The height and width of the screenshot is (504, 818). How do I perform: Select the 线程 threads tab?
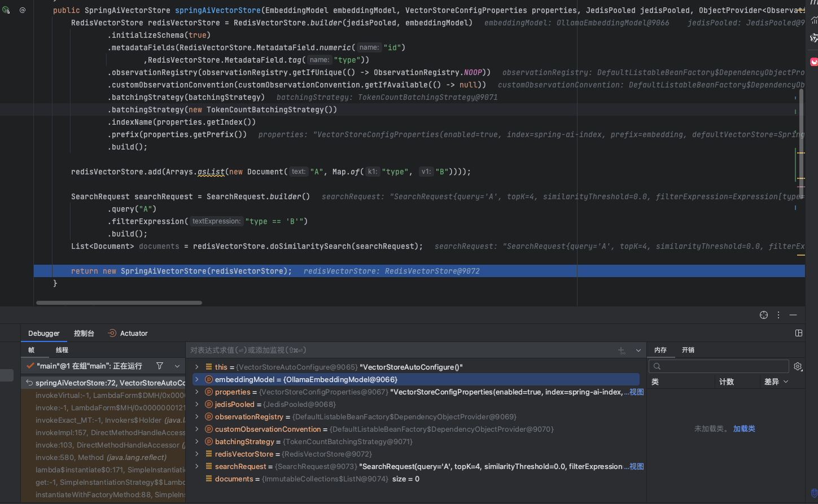coord(62,350)
